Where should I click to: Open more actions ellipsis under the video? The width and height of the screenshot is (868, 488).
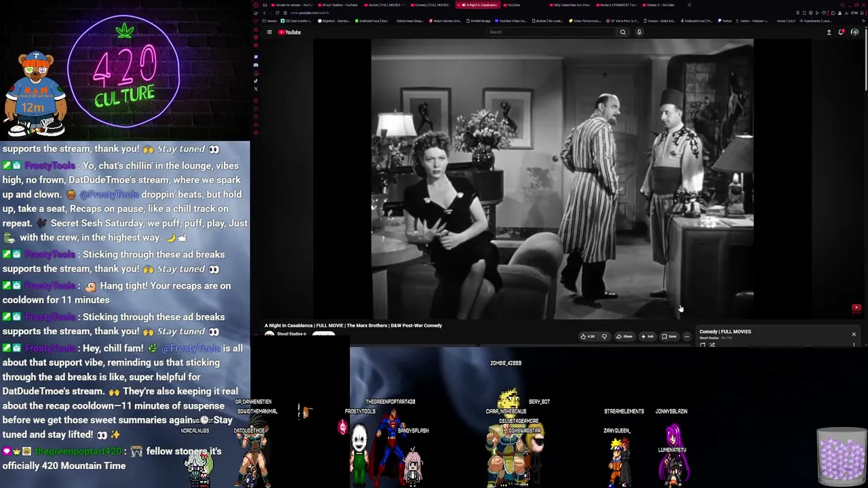[686, 336]
